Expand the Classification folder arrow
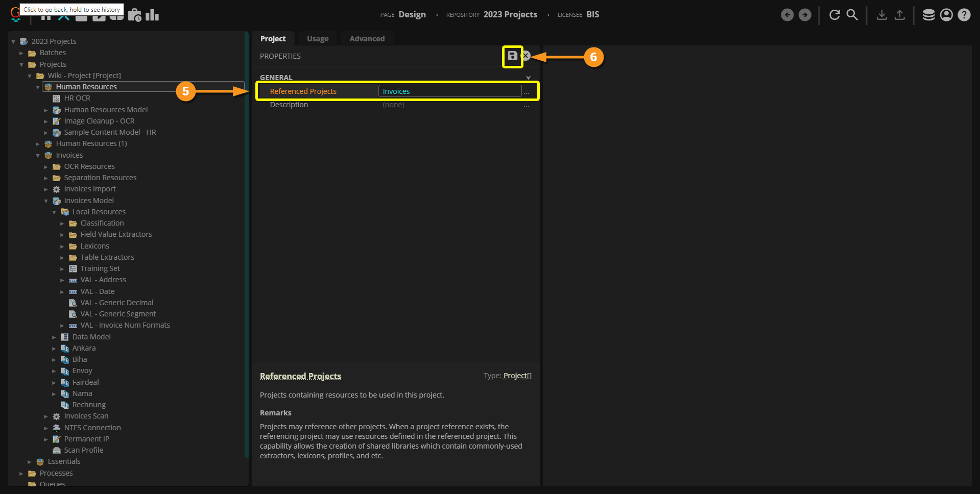Screen dimensions: 980x494 [62, 224]
